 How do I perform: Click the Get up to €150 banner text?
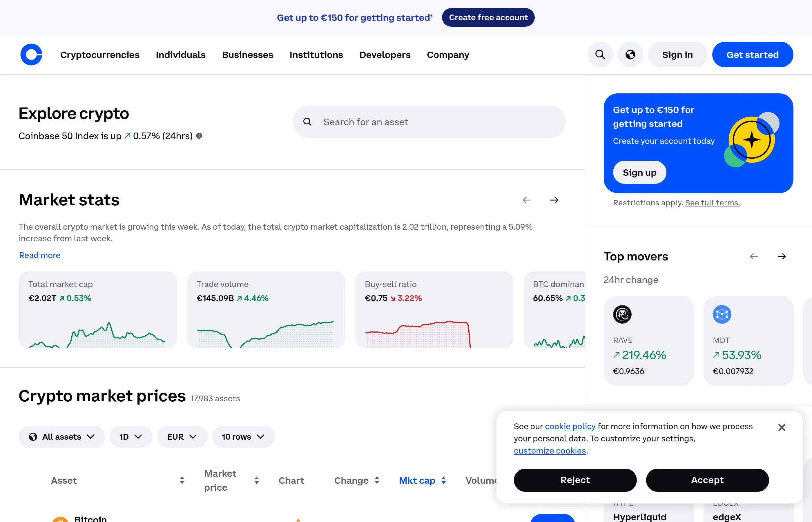click(x=354, y=18)
